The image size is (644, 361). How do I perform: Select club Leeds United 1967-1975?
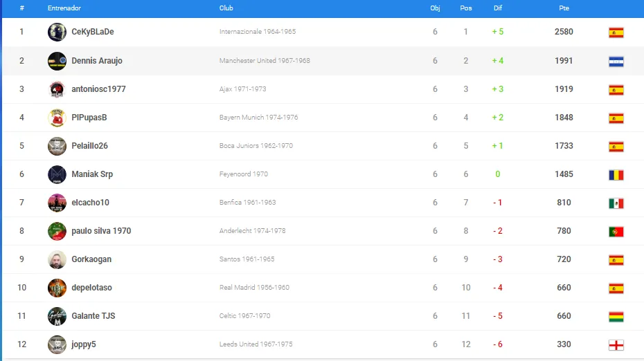pyautogui.click(x=256, y=344)
